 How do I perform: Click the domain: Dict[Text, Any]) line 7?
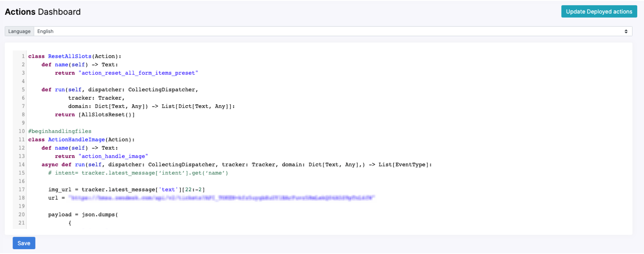point(151,106)
